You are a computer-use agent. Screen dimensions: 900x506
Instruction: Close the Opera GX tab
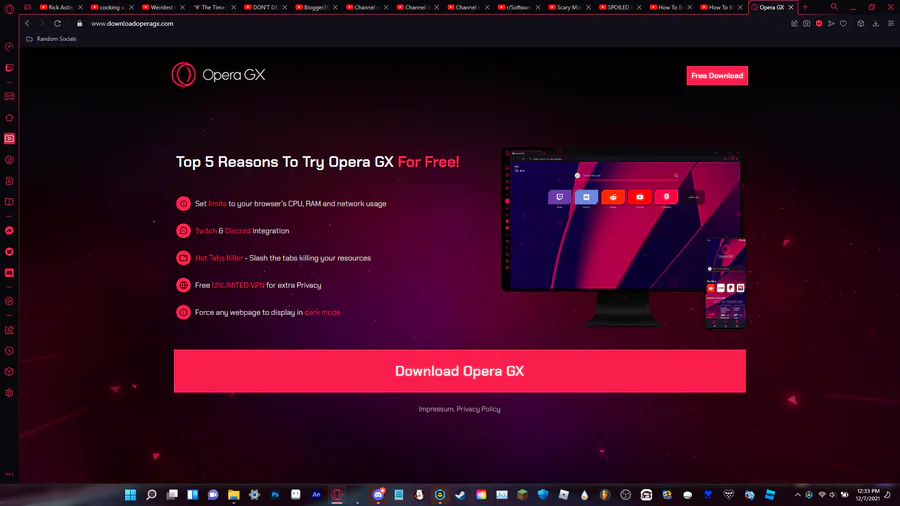pyautogui.click(x=791, y=7)
